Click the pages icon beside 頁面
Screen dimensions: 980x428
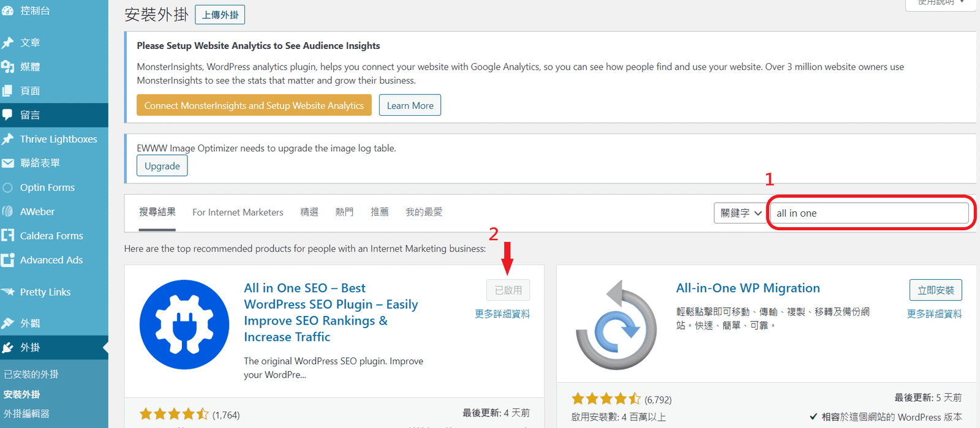click(x=7, y=91)
